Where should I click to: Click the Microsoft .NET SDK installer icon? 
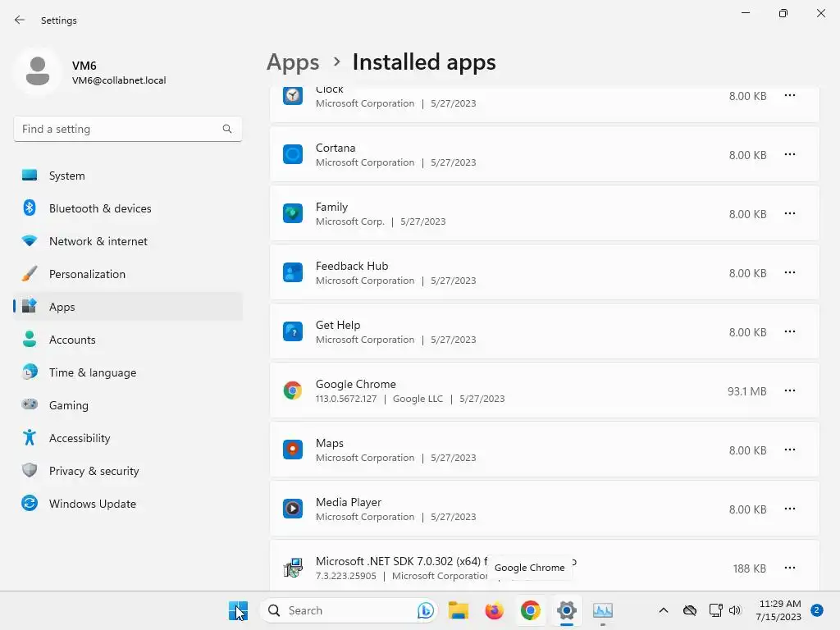tap(293, 568)
